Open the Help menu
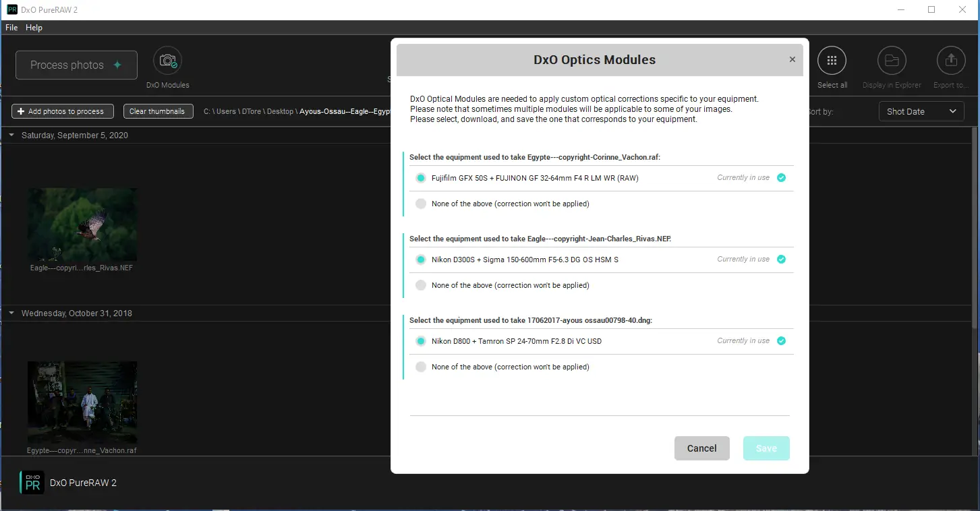Image resolution: width=980 pixels, height=511 pixels. (34, 28)
